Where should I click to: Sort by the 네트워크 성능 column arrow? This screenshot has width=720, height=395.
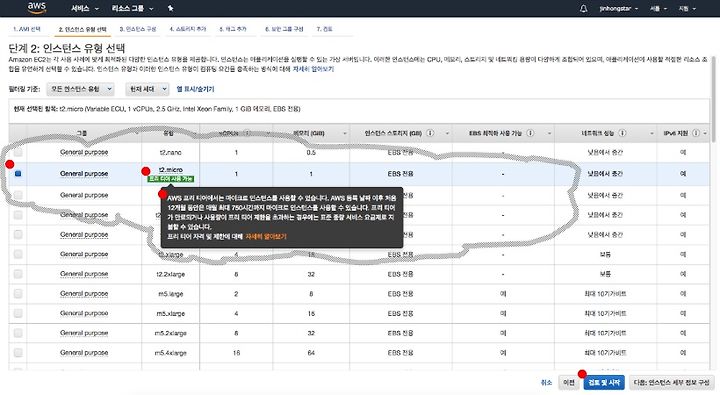pos(652,134)
